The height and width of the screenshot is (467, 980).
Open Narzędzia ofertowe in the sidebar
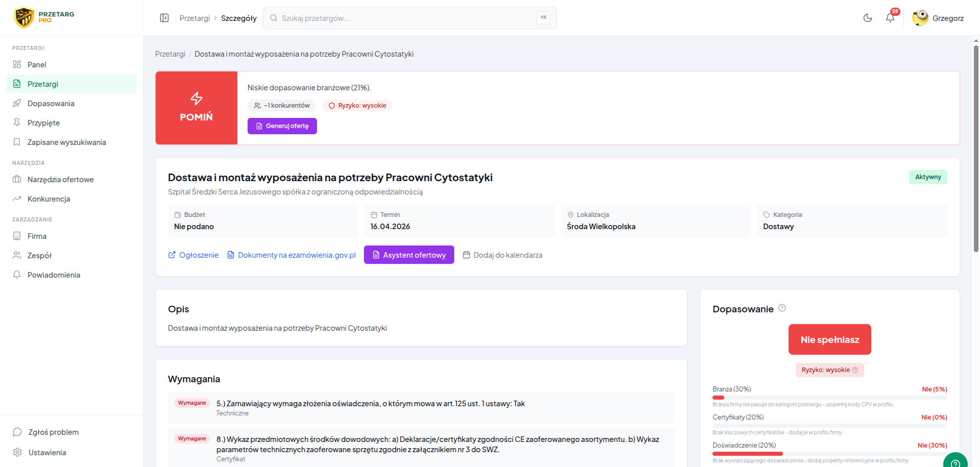[71, 179]
